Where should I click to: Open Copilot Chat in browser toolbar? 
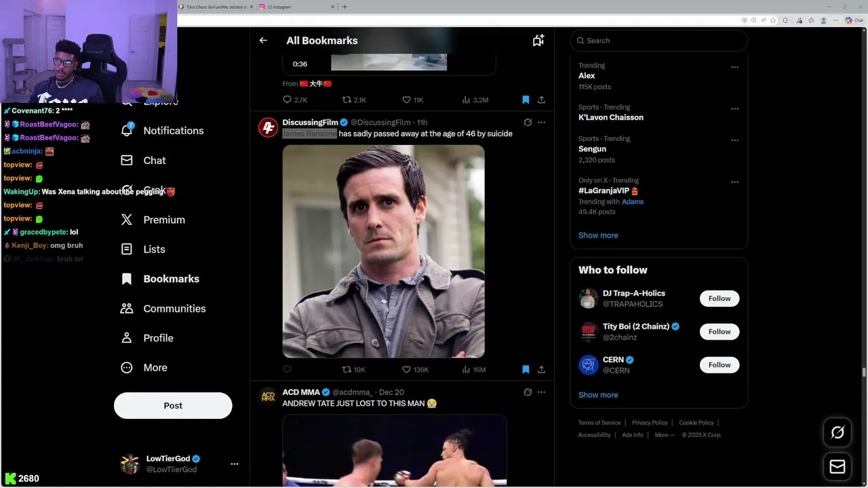point(854,20)
